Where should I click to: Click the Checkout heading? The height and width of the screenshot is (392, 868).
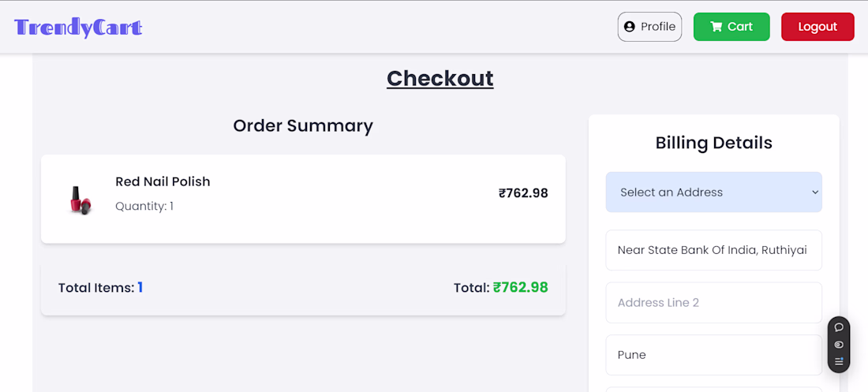pos(440,78)
